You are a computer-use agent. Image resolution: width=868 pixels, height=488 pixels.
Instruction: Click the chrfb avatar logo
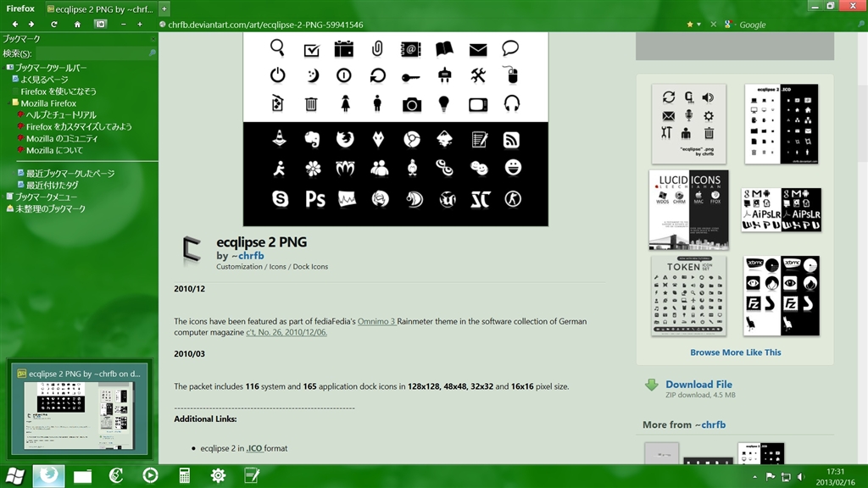point(192,250)
